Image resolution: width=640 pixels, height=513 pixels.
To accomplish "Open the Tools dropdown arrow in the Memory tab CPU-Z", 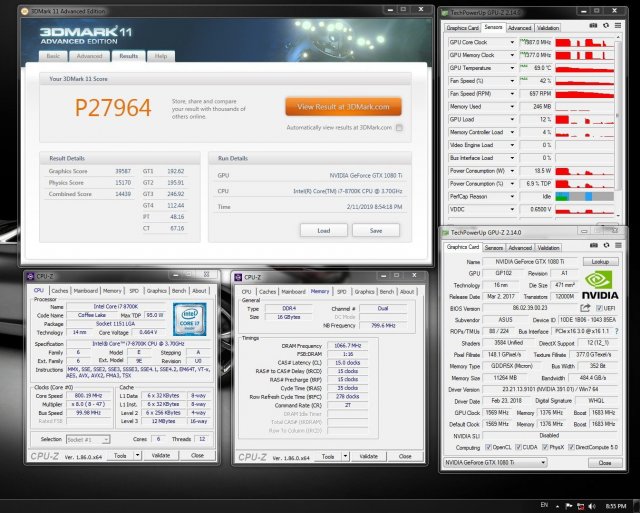I will tap(346, 456).
